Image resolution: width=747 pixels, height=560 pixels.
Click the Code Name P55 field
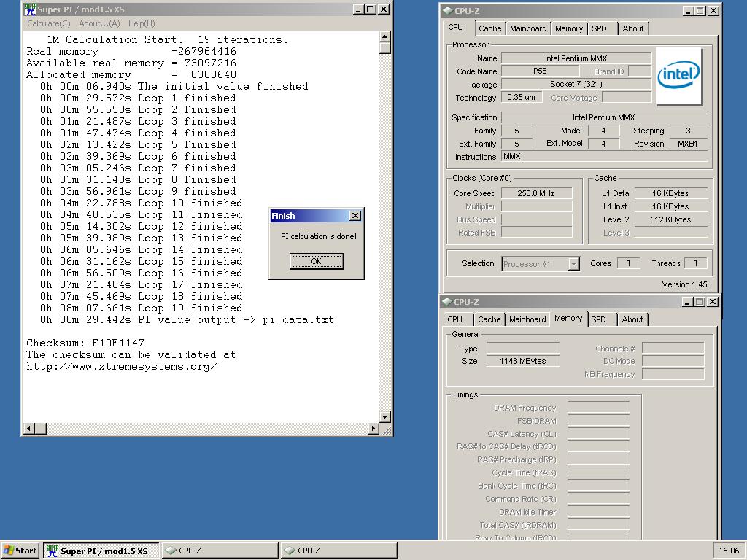pyautogui.click(x=541, y=71)
